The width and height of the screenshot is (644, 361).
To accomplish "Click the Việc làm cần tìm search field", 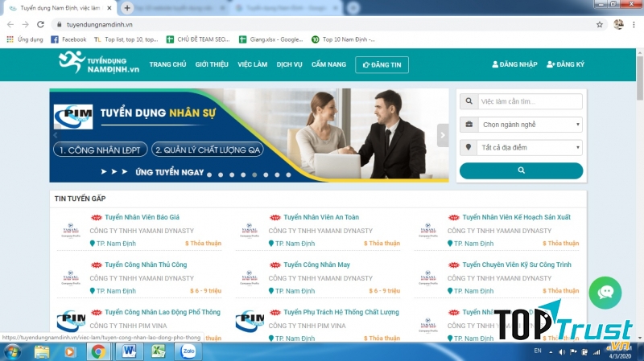I will click(x=530, y=102).
